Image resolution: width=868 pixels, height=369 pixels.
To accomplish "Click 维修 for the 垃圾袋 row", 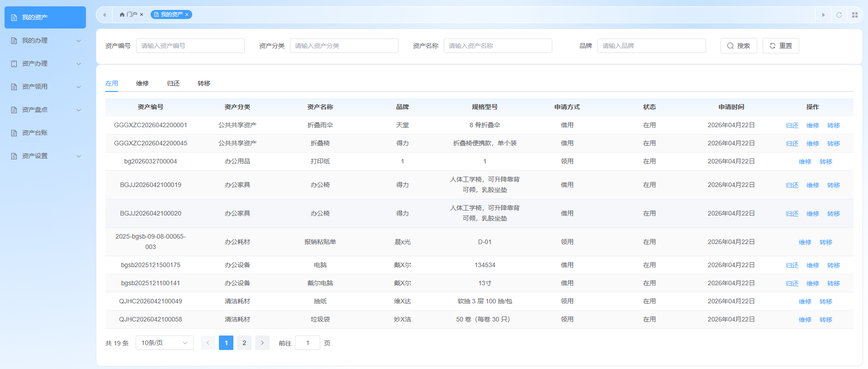I will (805, 320).
